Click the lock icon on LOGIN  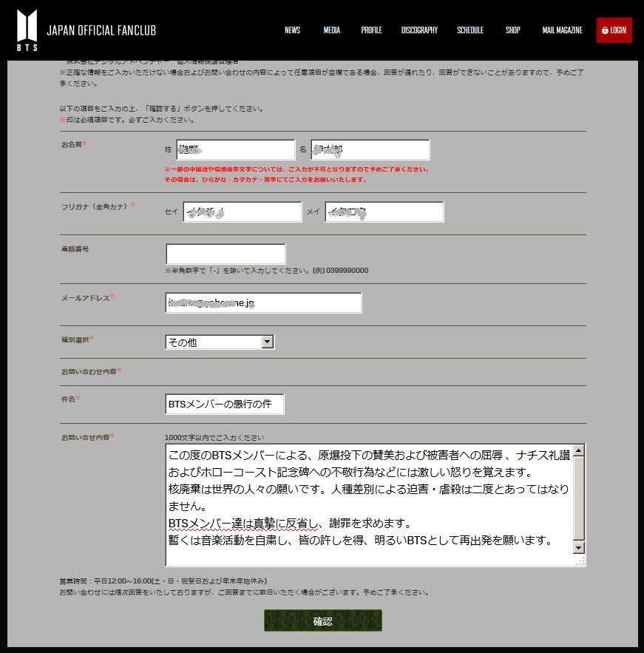(606, 30)
